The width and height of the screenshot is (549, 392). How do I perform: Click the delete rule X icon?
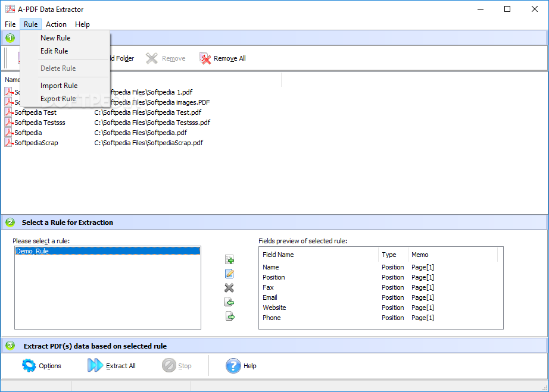pos(229,288)
